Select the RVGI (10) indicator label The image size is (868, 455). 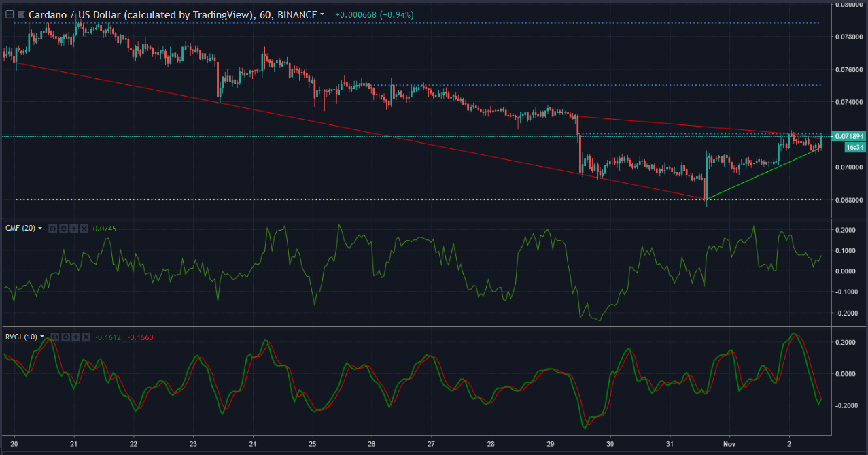point(21,337)
